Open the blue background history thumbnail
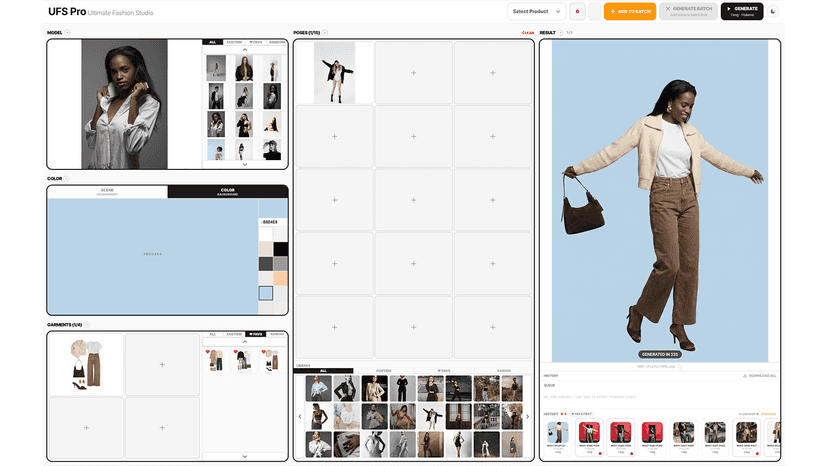 coord(558,432)
